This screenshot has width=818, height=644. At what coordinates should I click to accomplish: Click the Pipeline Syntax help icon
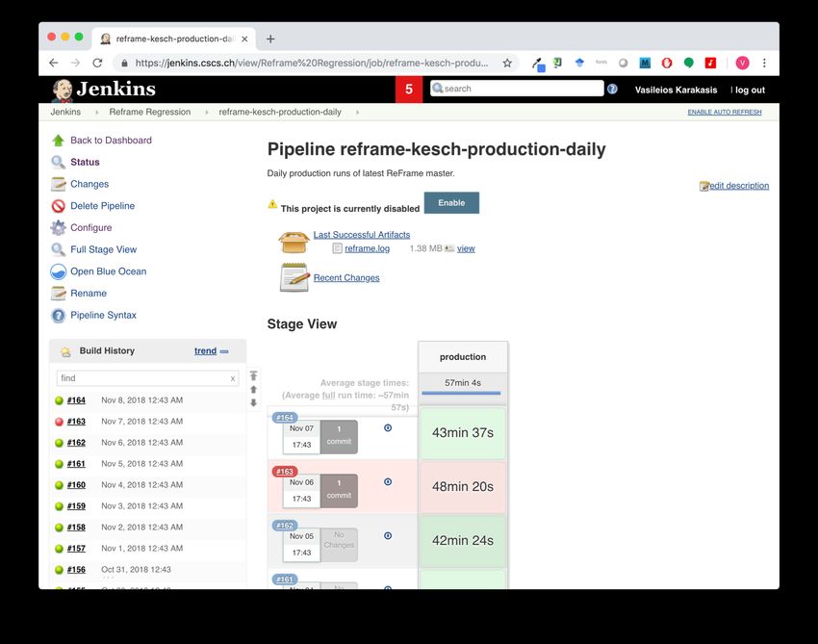58,316
